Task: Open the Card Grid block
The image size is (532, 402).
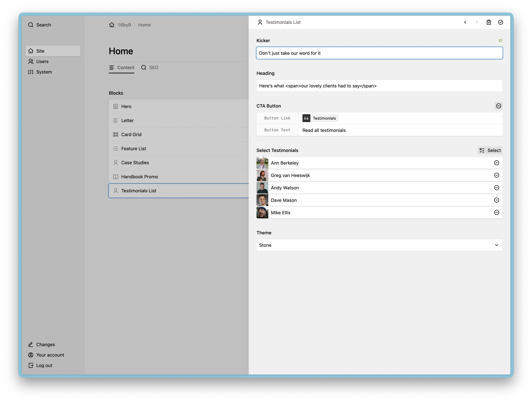Action: click(131, 134)
